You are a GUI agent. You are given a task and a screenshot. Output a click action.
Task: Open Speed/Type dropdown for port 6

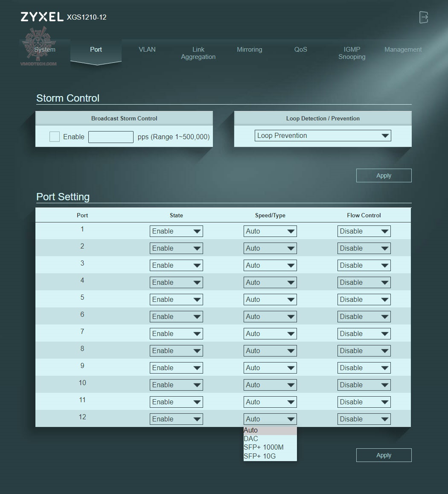270,317
